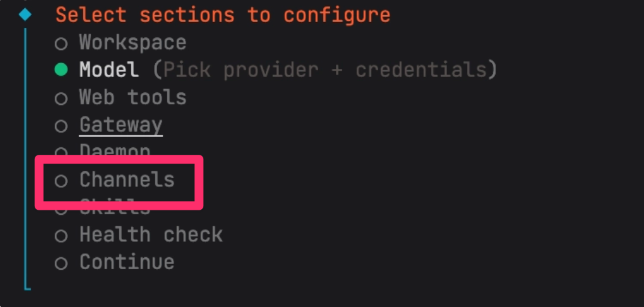This screenshot has width=644, height=307.
Task: Click the Model option label
Action: pos(109,70)
